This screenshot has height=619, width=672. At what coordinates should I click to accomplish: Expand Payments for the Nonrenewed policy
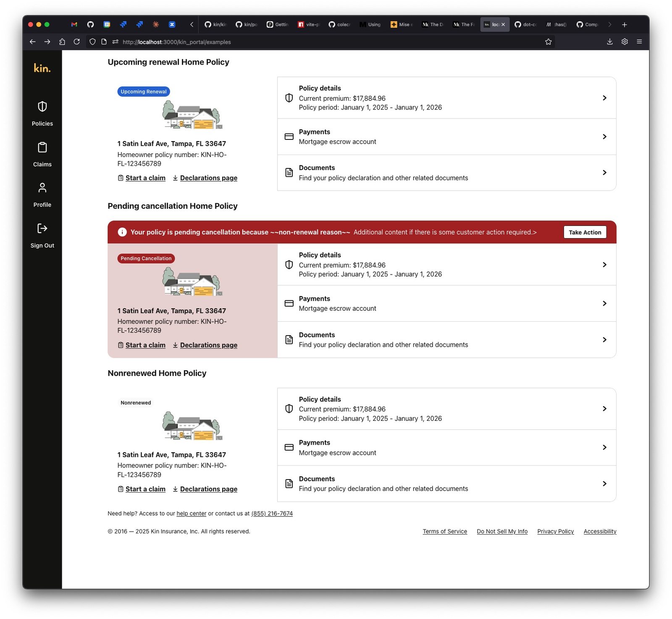[446, 448]
